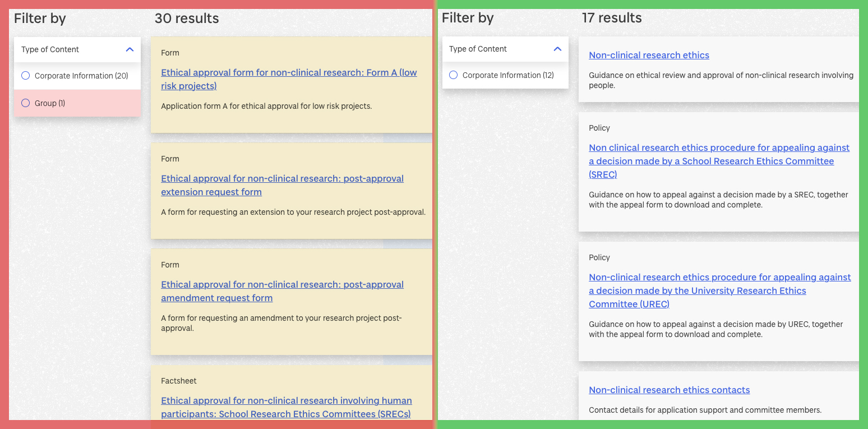Open the SREC decision appeal procedure link
Image resolution: width=868 pixels, height=429 pixels.
click(x=719, y=161)
